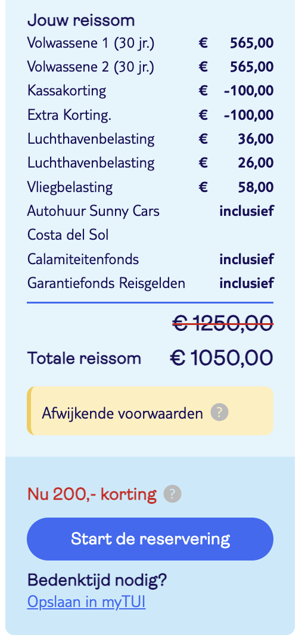305x644 pixels.
Task: Open the Opslaan in myTUI link
Action: [86, 602]
